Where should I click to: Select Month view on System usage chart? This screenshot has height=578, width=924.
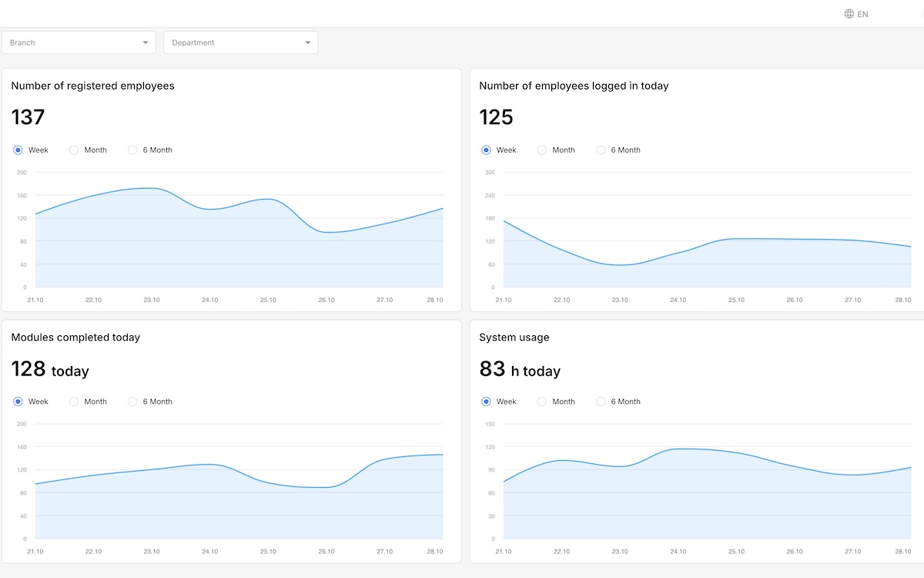(542, 402)
